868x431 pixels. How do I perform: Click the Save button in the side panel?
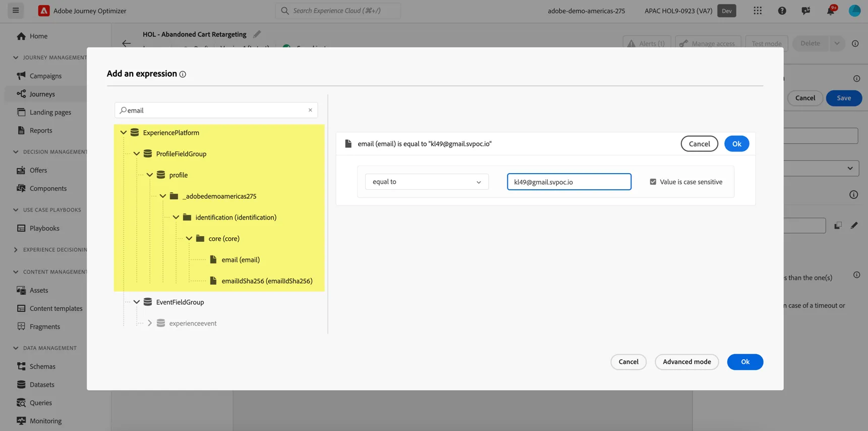point(843,98)
